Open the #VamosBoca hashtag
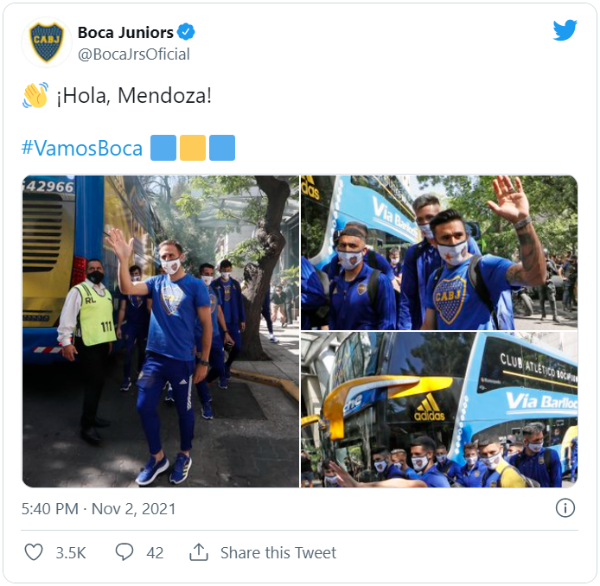This screenshot has height=586, width=600. click(x=82, y=148)
